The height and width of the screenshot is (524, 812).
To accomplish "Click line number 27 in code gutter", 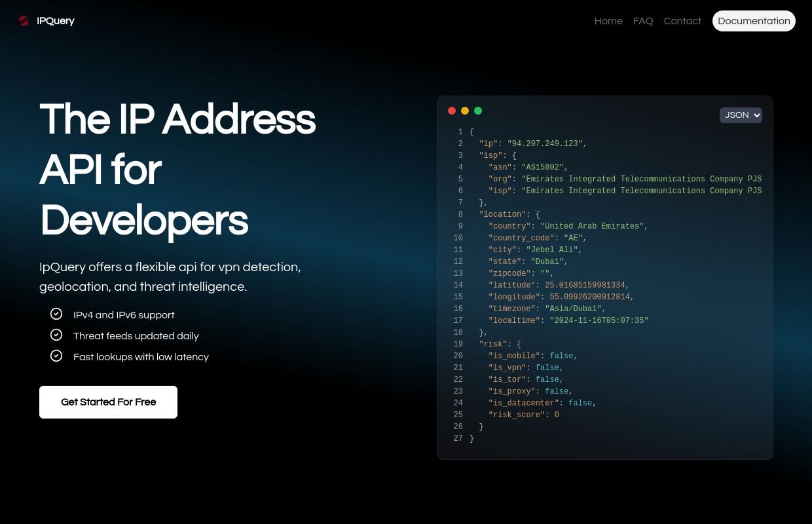I will click(x=458, y=439).
